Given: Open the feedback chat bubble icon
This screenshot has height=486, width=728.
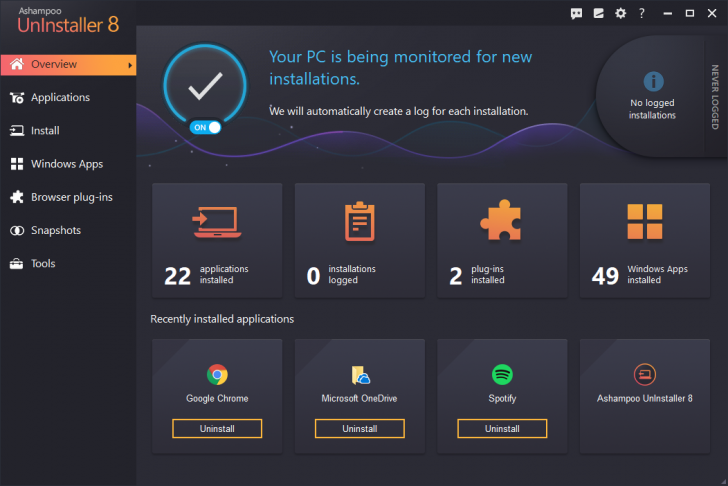Looking at the screenshot, I should pyautogui.click(x=576, y=13).
